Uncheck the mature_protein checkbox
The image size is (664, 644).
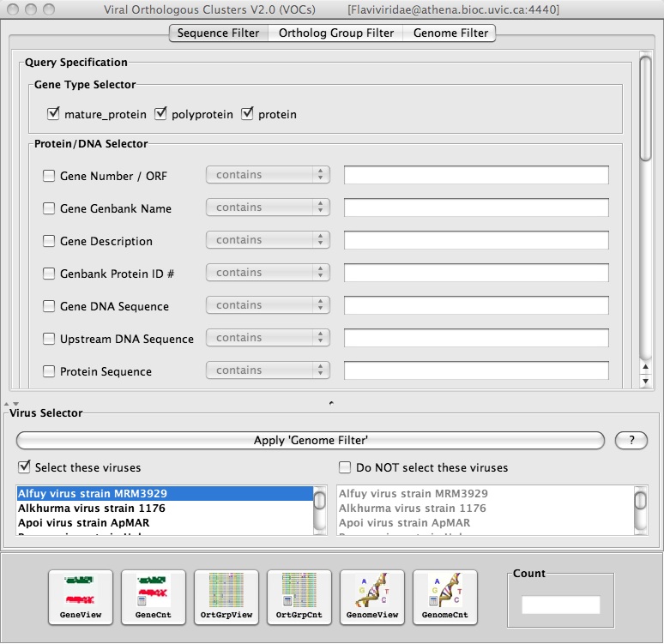coord(53,114)
